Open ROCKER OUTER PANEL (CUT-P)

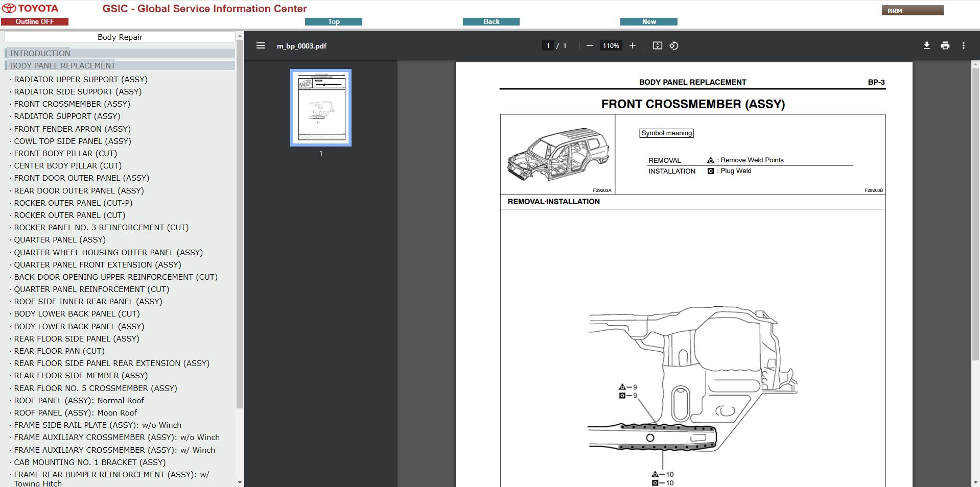coord(73,203)
